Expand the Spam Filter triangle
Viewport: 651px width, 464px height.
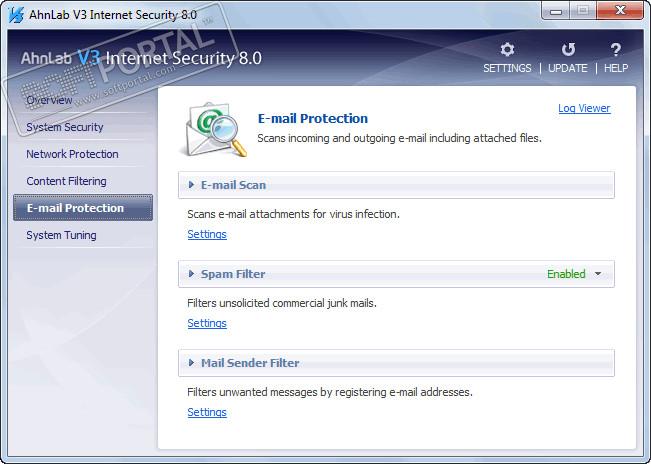pos(191,274)
